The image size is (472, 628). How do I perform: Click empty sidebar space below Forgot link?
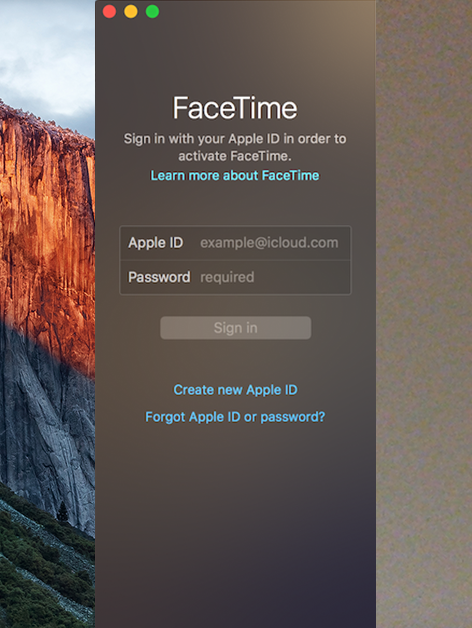pyautogui.click(x=235, y=521)
